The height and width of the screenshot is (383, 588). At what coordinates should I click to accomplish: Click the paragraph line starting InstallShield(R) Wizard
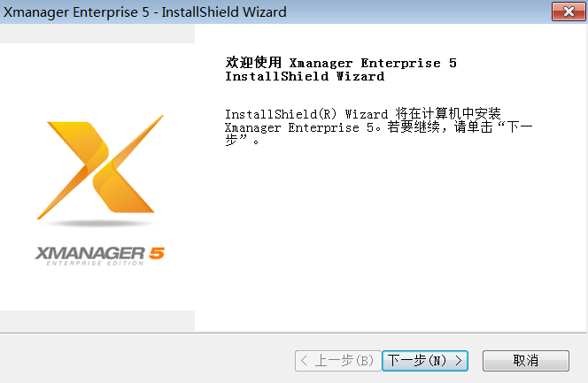click(362, 113)
